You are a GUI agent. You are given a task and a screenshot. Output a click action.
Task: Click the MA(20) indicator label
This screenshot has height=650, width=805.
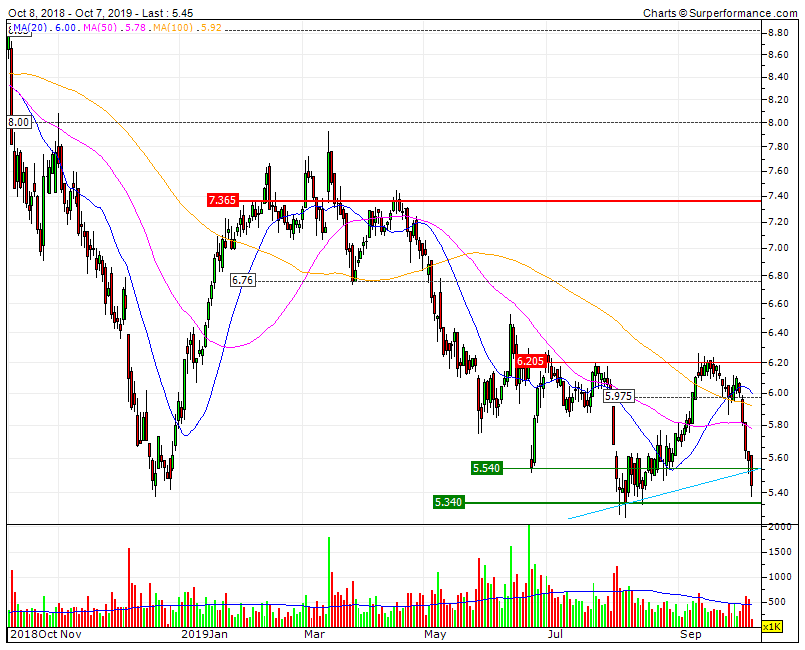[x=30, y=28]
